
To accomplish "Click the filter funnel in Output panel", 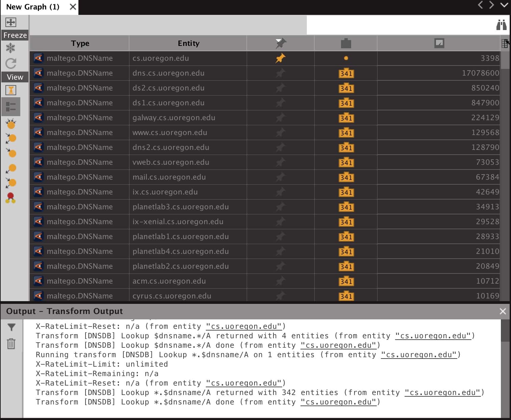I will 11,327.
